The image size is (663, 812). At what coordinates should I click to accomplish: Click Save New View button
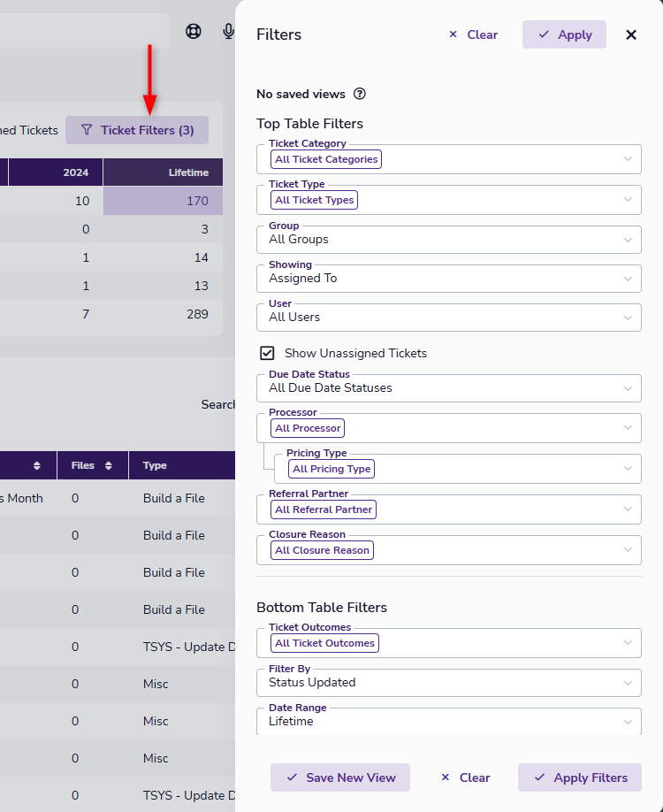pyautogui.click(x=340, y=778)
